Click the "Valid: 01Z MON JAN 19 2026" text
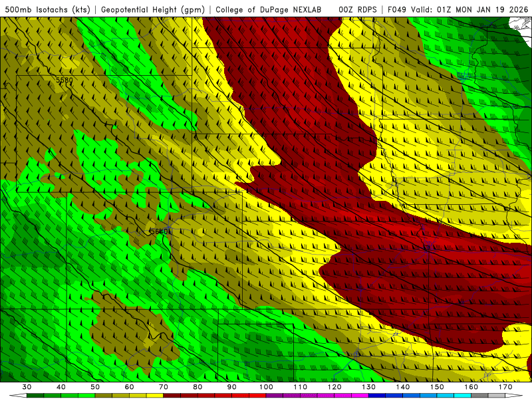The image size is (532, 399). [469, 9]
